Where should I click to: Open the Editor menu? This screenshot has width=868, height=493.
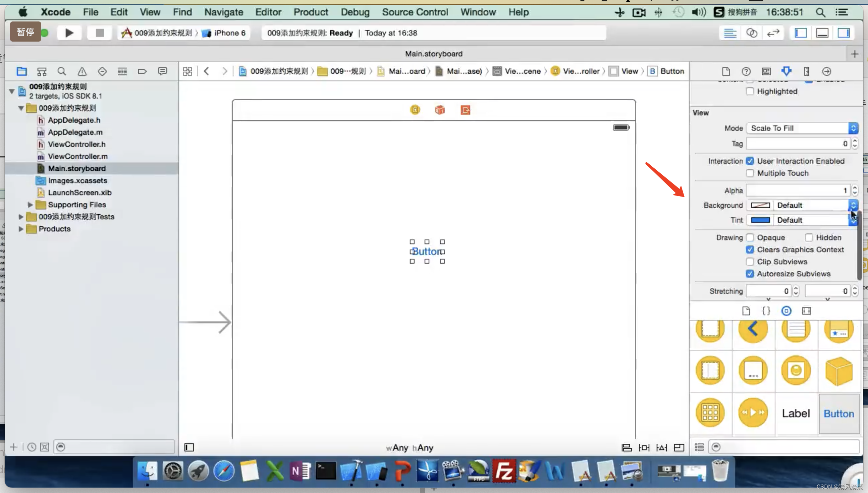(268, 12)
